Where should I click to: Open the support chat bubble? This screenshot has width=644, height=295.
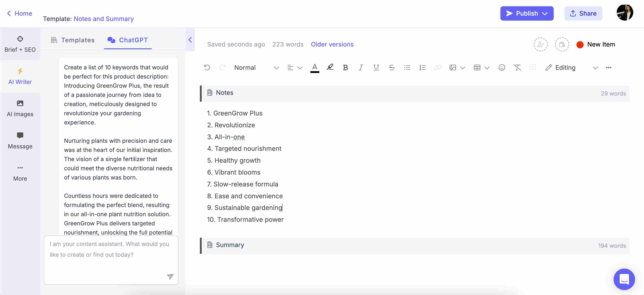coord(624,279)
